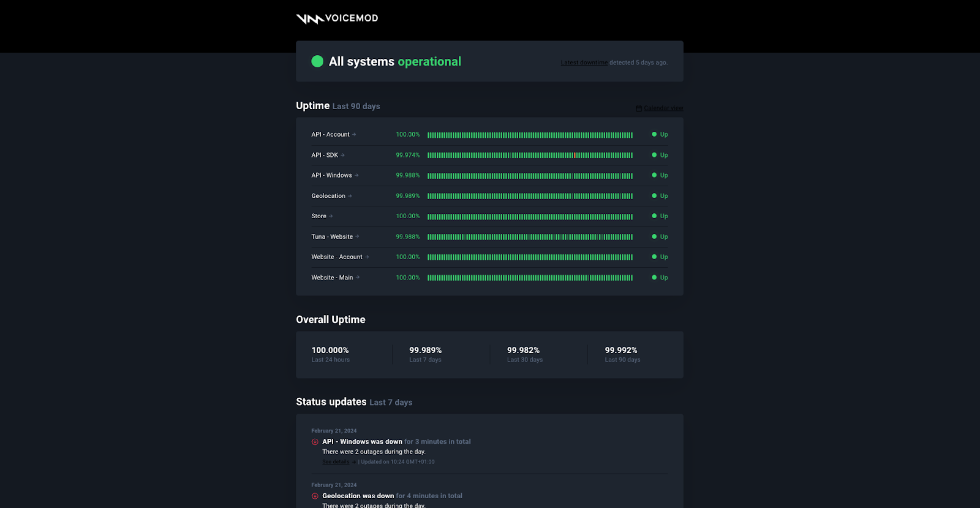Click the green Up dot for Website - Main

pyautogui.click(x=654, y=278)
